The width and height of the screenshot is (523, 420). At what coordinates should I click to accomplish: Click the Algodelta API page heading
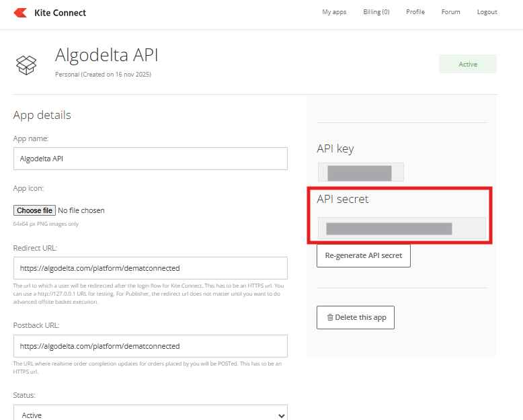click(106, 55)
